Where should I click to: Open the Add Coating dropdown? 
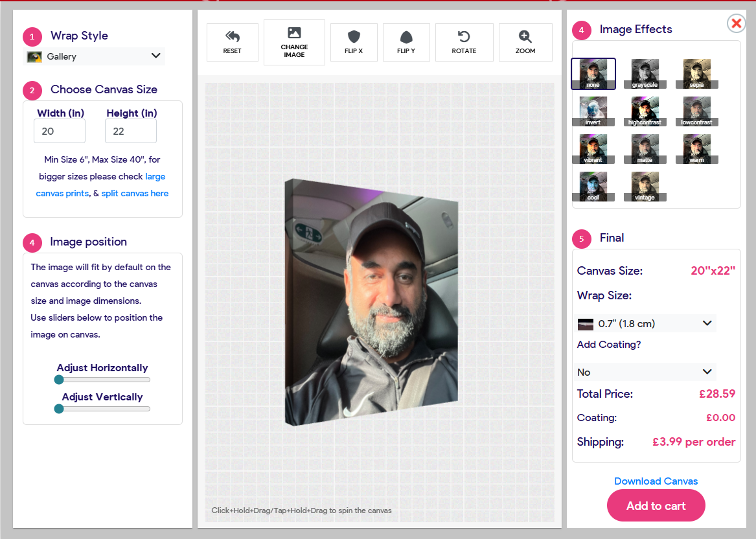point(645,372)
